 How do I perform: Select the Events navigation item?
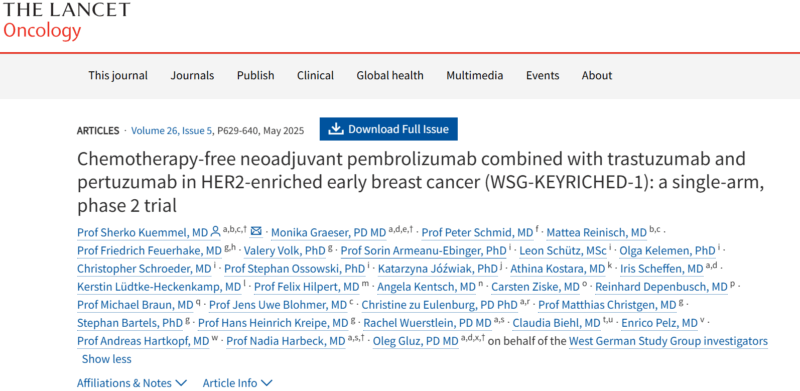[x=542, y=76]
